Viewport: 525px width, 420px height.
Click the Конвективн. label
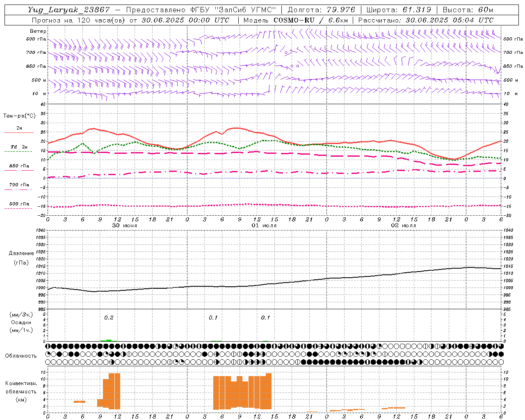point(21,383)
